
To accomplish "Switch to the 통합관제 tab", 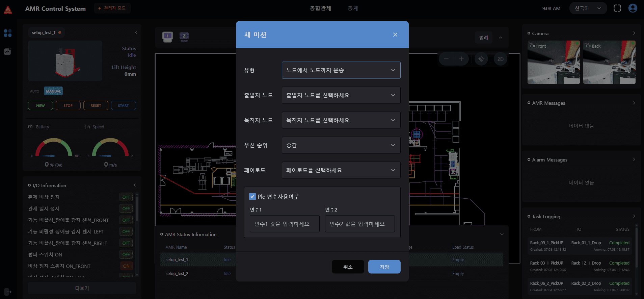I will pos(320,8).
